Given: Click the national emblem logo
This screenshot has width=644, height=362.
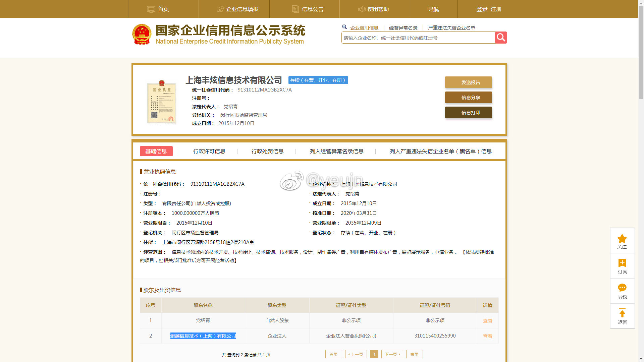Looking at the screenshot, I should [x=142, y=34].
